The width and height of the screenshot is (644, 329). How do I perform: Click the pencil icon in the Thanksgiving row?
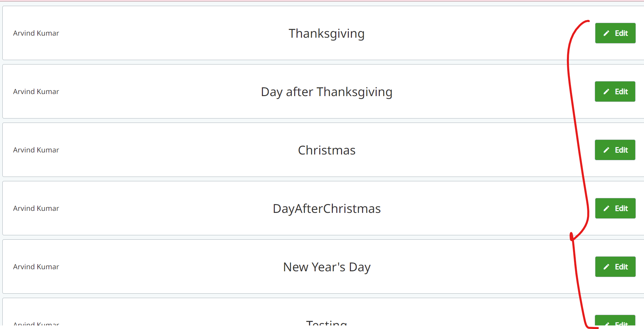click(606, 33)
